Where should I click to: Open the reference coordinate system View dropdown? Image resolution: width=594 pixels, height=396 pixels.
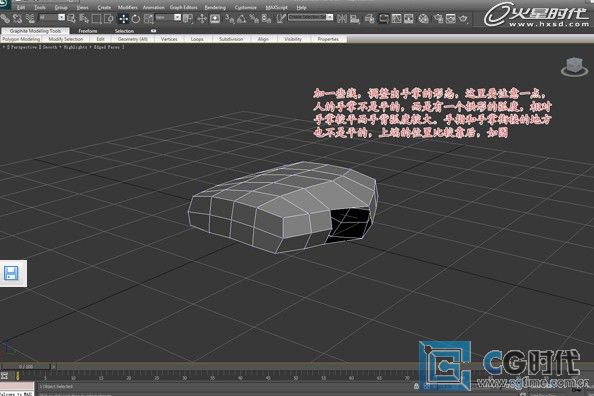coord(168,17)
